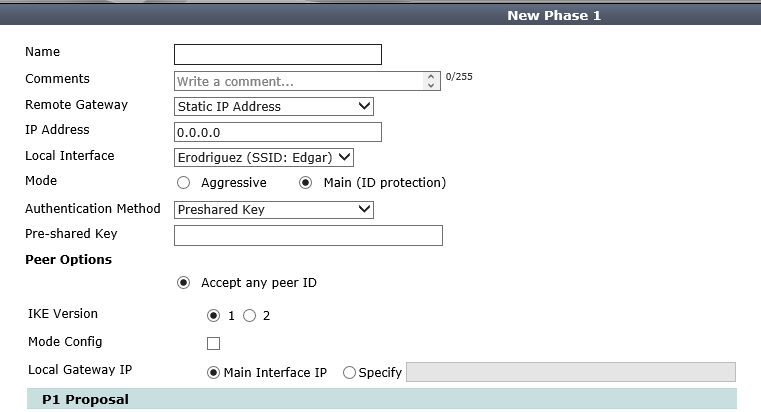This screenshot has width=761, height=412.
Task: Select Main Interface IP radio button
Action: pyautogui.click(x=213, y=373)
